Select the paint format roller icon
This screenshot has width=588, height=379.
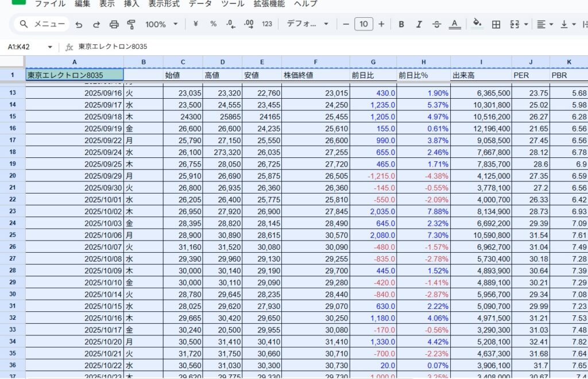click(x=131, y=24)
